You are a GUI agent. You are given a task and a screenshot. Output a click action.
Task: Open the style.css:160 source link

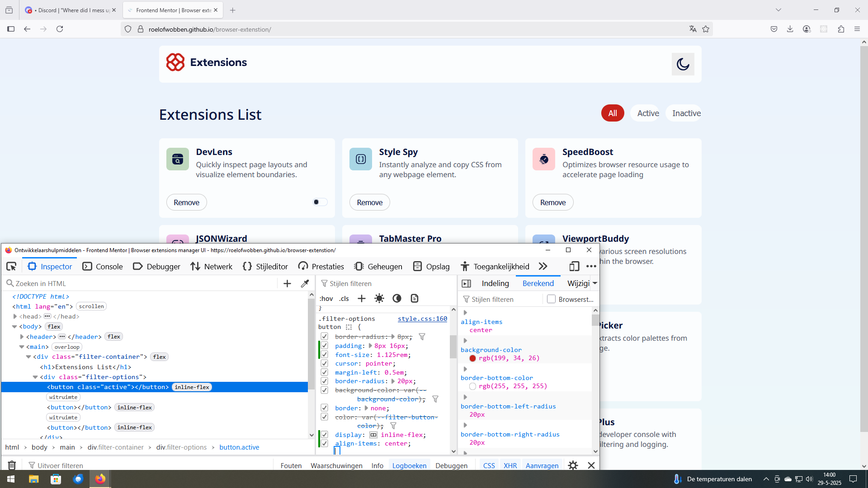click(x=422, y=319)
